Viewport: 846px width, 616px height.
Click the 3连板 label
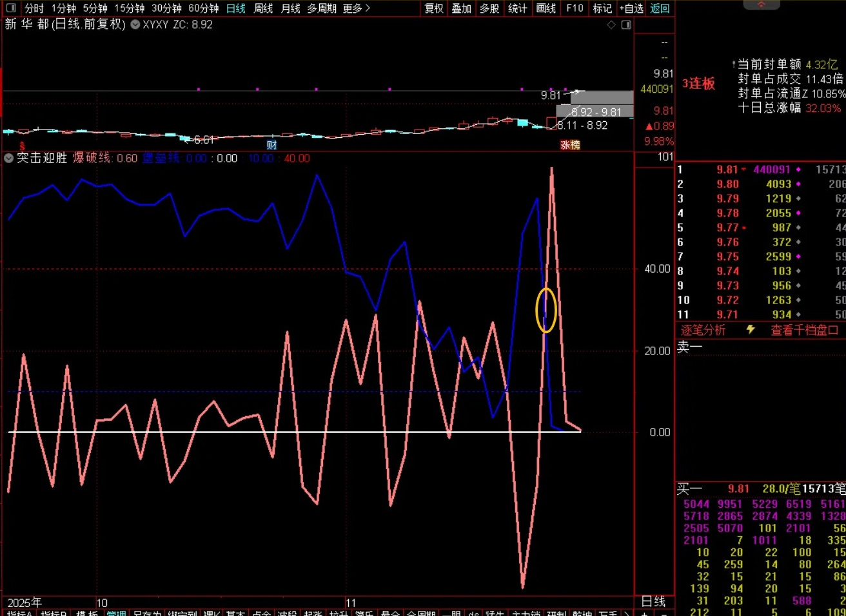coord(698,83)
